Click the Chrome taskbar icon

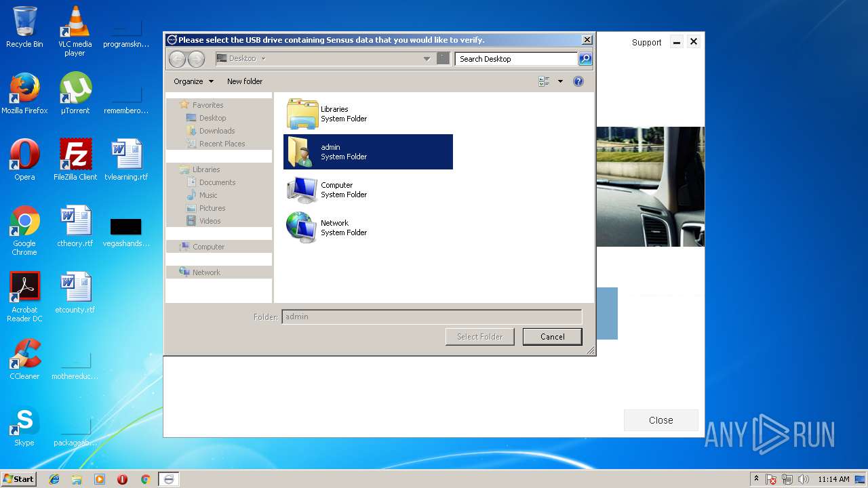[x=145, y=479]
